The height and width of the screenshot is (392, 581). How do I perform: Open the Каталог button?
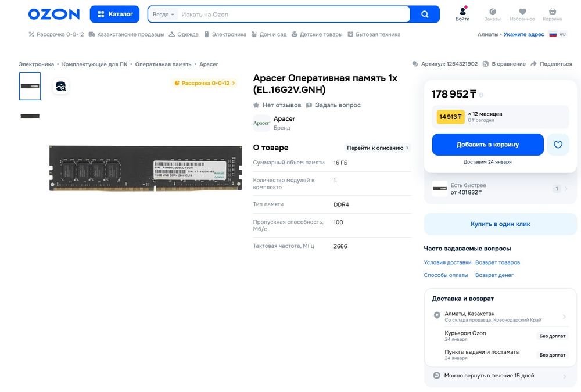pyautogui.click(x=114, y=14)
